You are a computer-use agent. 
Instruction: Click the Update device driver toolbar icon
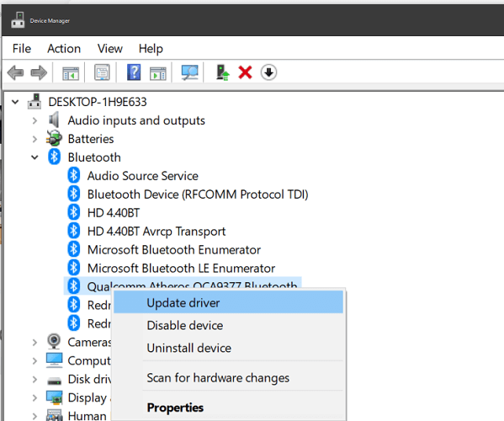click(222, 72)
